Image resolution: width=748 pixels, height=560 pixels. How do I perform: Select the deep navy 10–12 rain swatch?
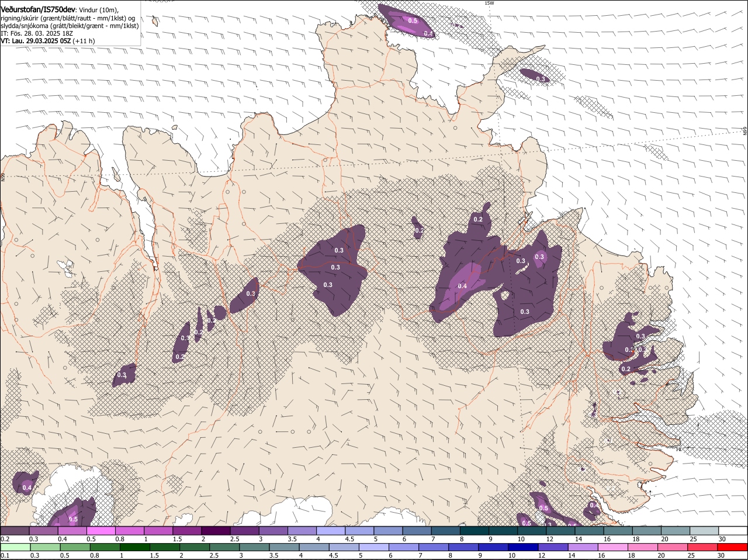tap(523, 547)
